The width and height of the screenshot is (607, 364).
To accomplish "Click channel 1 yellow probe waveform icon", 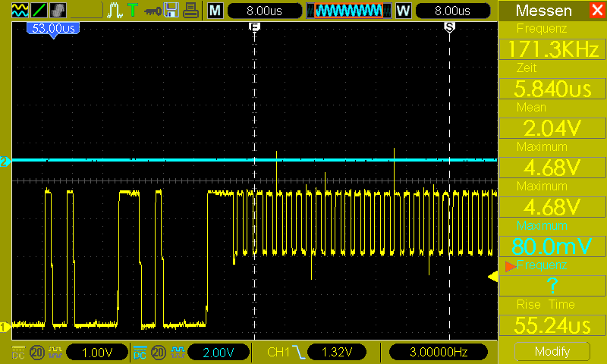I will [55, 353].
